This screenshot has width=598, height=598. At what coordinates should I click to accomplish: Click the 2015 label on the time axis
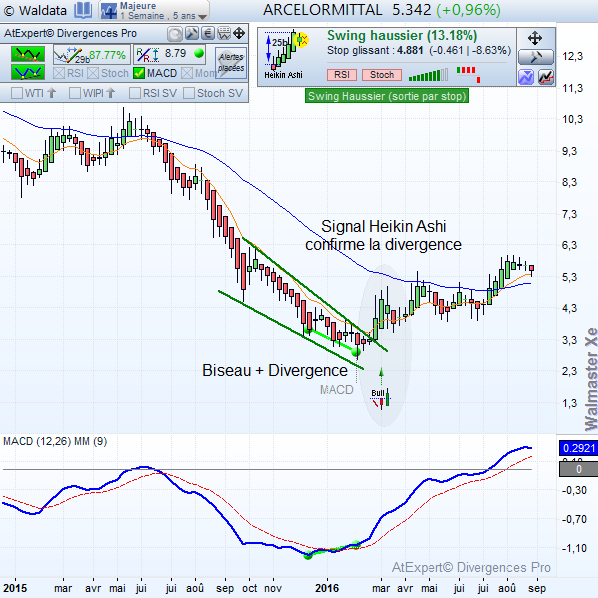(15, 588)
